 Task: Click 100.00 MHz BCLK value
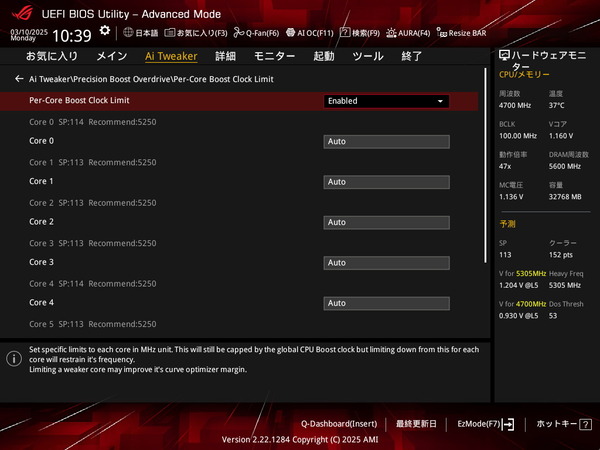[518, 136]
